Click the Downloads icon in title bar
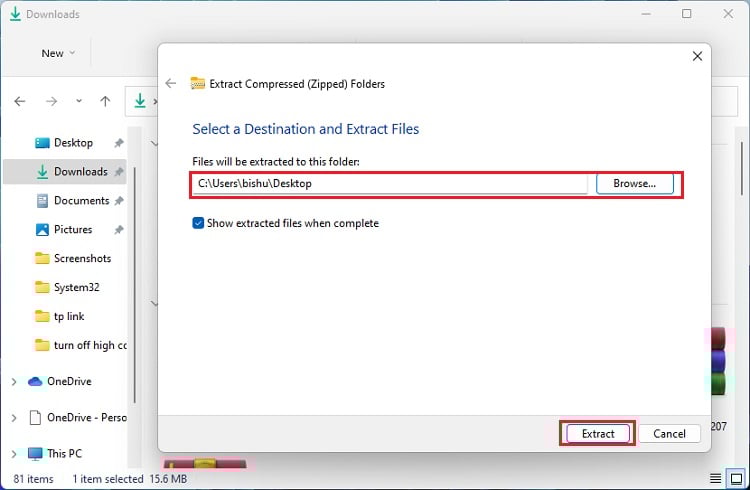Screen dimensions: 750x490 click(15, 14)
